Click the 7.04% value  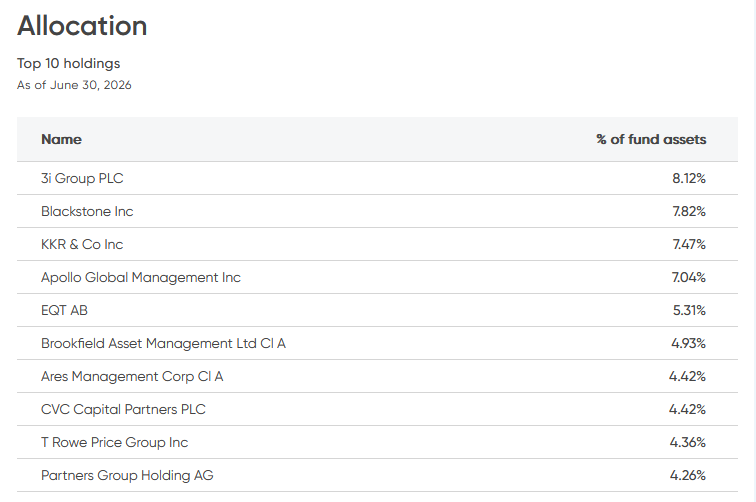[688, 277]
